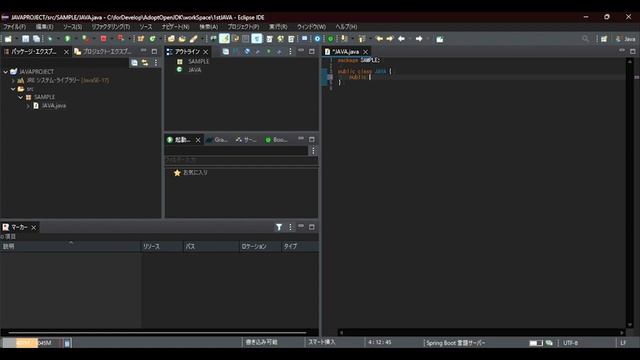The width and height of the screenshot is (640, 360).
Task: Click Link with Editor icon in Package Explorer
Action: (x=145, y=62)
